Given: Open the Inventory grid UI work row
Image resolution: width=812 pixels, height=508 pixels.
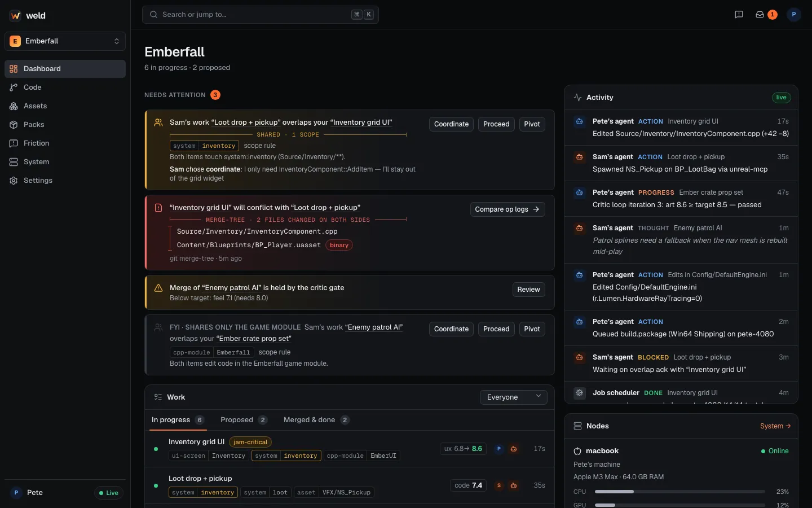Looking at the screenshot, I should pyautogui.click(x=350, y=449).
